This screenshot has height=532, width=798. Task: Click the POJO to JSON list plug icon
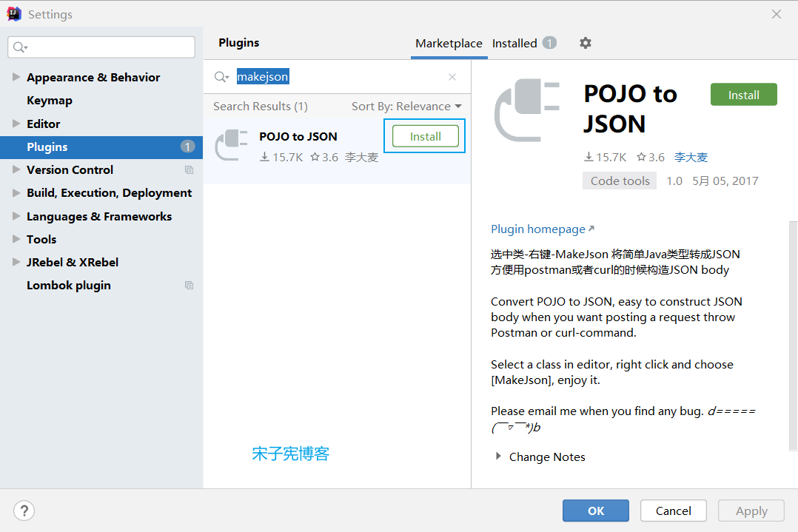[x=231, y=145]
